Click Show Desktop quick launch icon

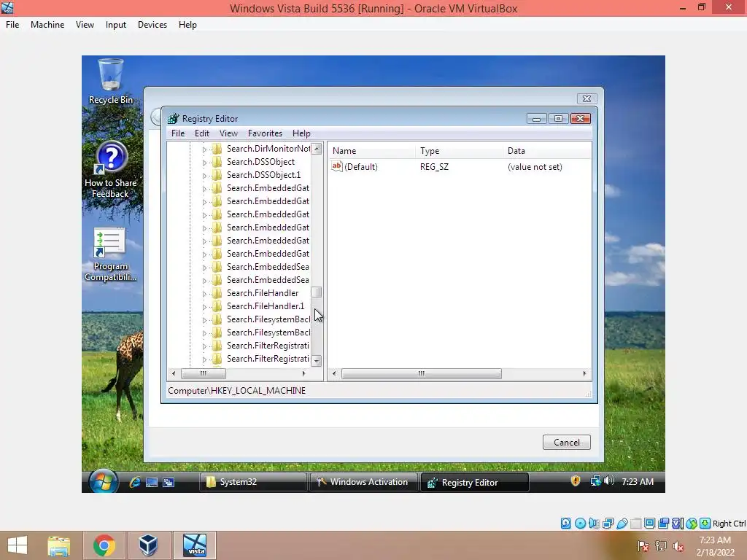point(152,482)
